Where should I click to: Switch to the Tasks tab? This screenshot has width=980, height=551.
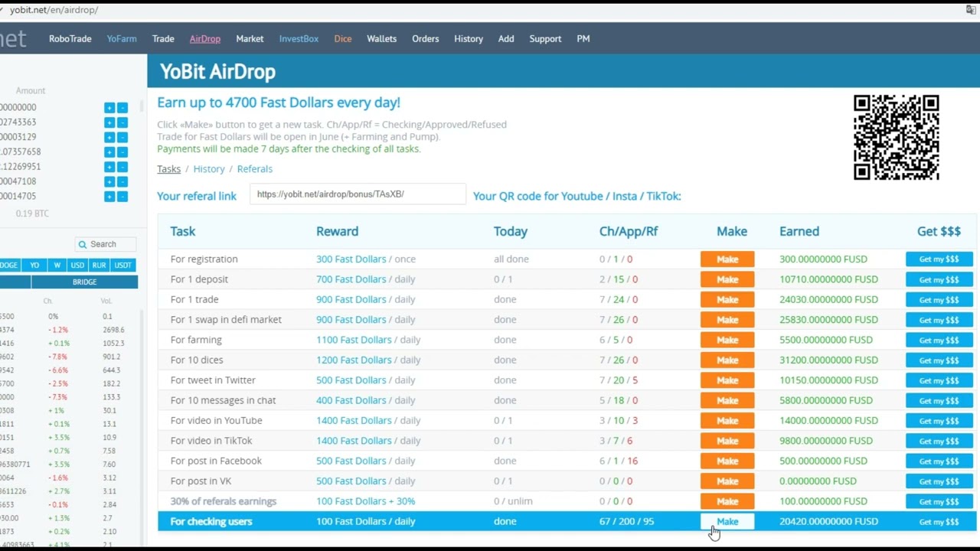(169, 168)
